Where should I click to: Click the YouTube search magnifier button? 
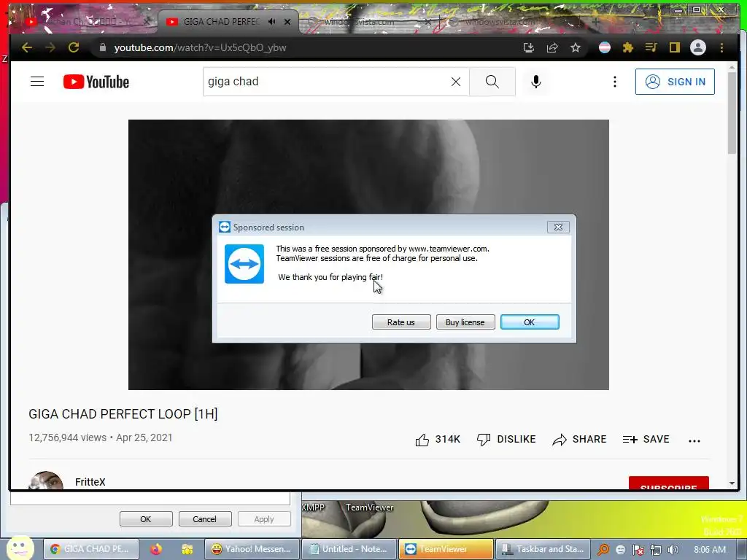coord(492,82)
